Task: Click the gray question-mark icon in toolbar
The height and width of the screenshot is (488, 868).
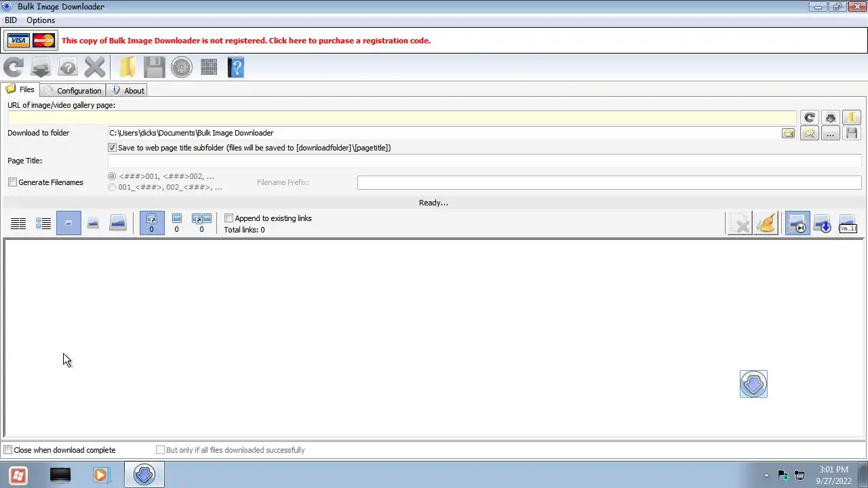Action: [x=68, y=67]
